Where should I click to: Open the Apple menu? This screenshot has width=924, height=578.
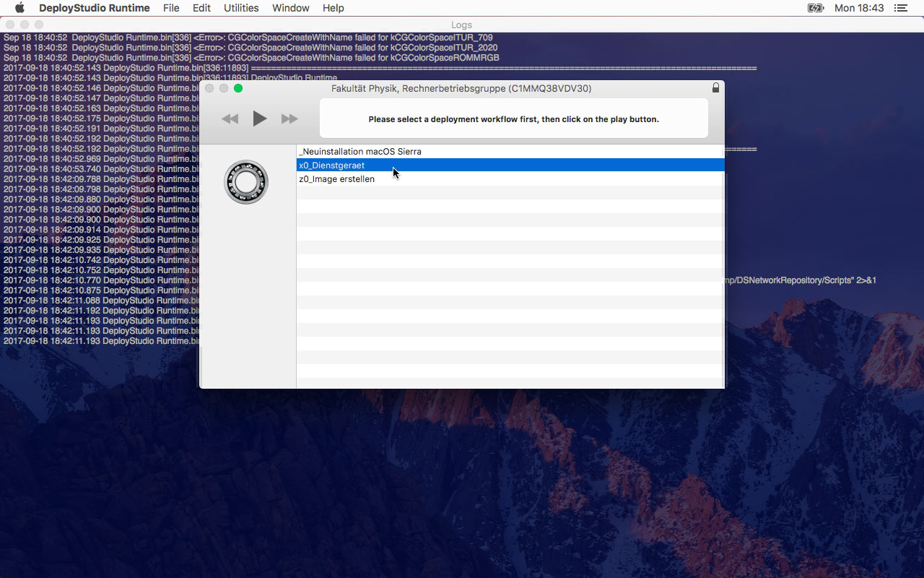coord(19,8)
